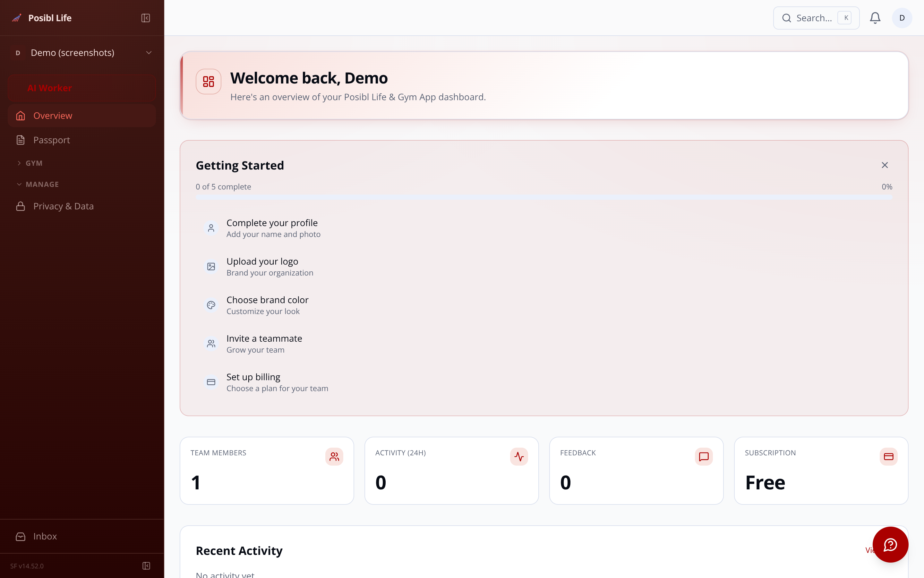The width and height of the screenshot is (924, 578).
Task: Open the Inbox
Action: (82, 536)
